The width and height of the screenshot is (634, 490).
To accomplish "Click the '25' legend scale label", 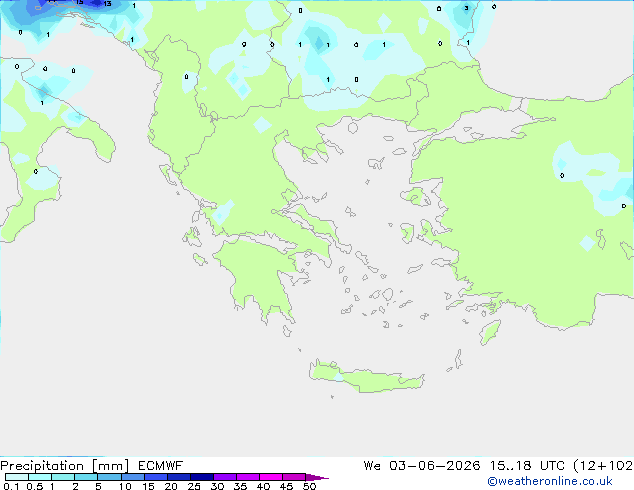I will click(x=194, y=486).
